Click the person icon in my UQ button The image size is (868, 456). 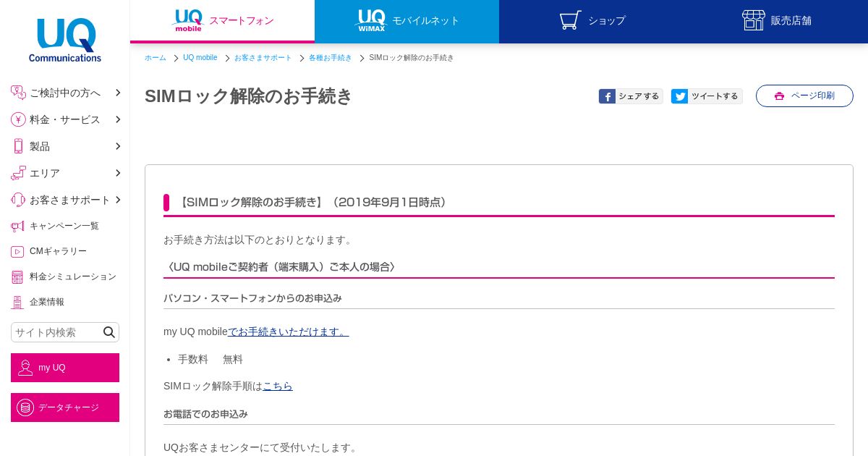point(25,368)
